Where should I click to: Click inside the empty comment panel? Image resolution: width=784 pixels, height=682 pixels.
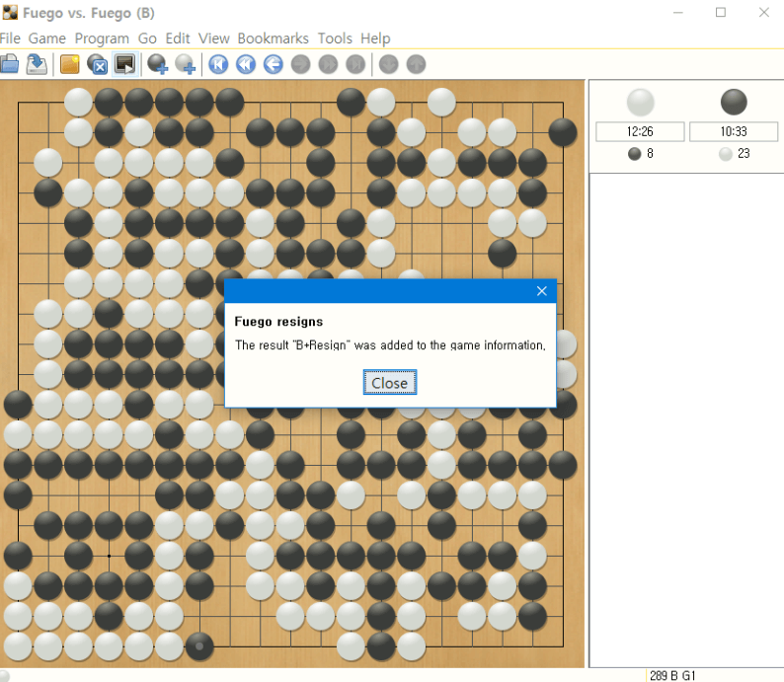[x=686, y=419]
